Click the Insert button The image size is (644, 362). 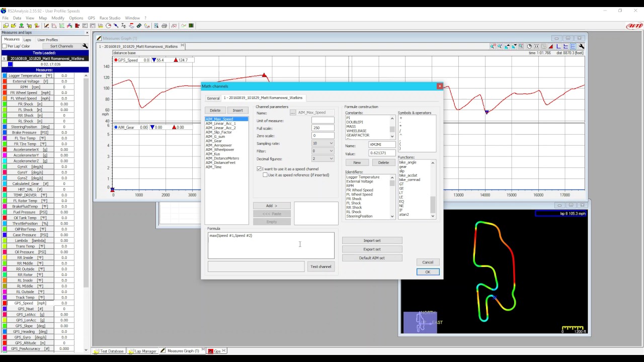(237, 110)
